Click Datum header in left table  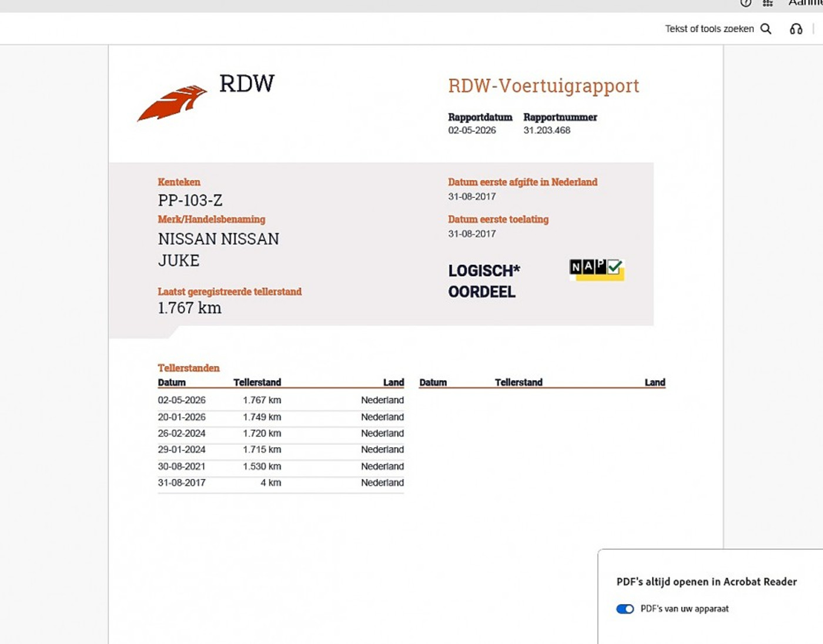(x=172, y=383)
